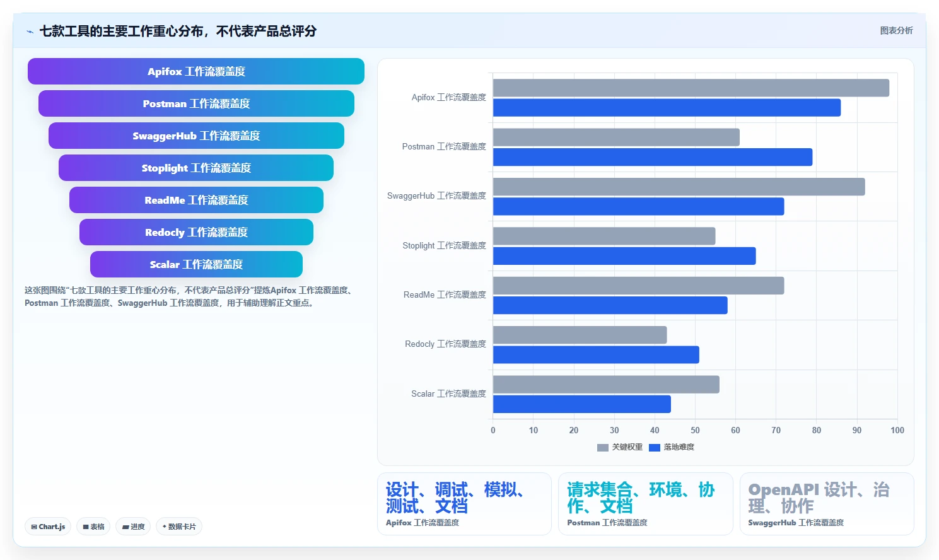This screenshot has height=560, width=939.
Task: Select the Scalar 工作流覆盖度 funnel bar
Action: [196, 264]
